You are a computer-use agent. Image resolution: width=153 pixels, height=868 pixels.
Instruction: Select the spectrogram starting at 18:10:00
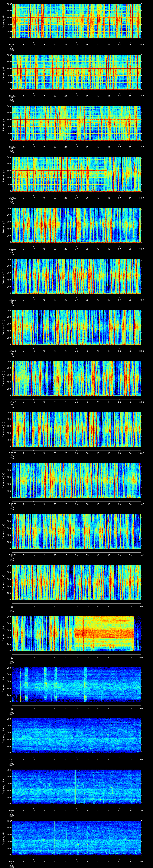77,481
